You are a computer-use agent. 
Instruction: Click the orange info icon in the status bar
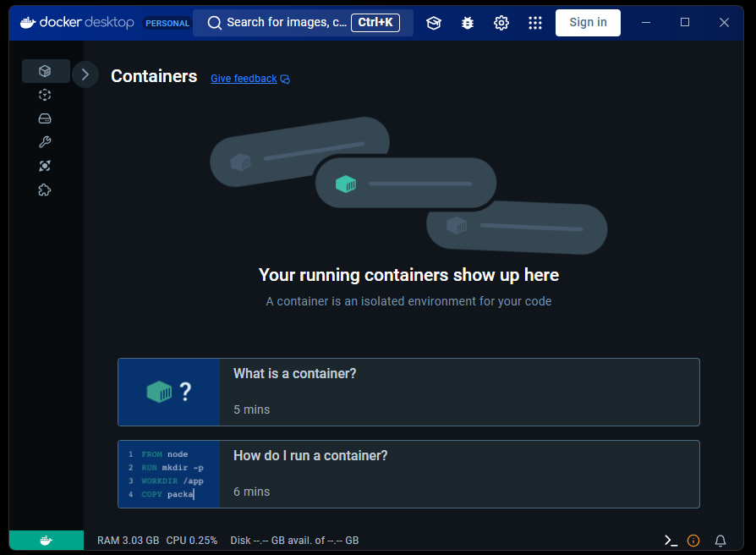click(693, 541)
